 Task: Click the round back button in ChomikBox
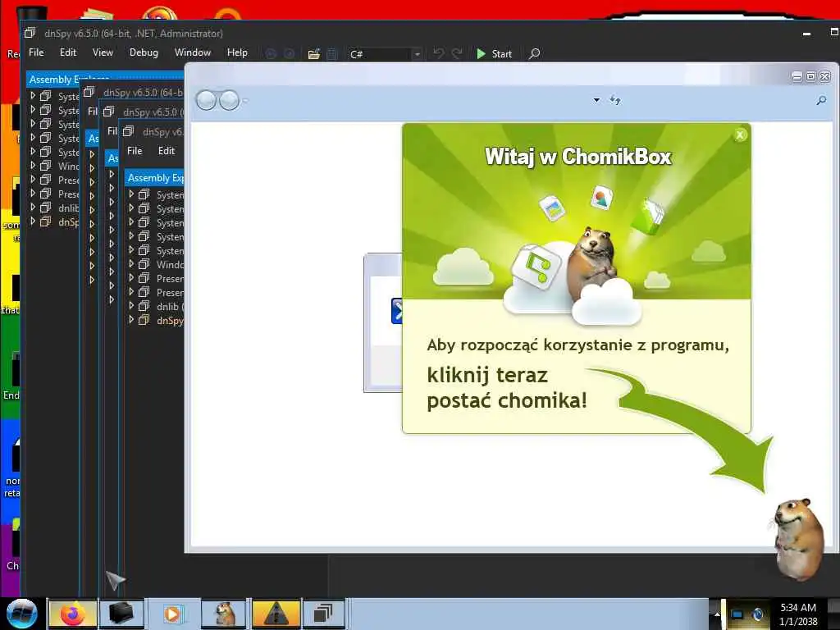pos(206,100)
